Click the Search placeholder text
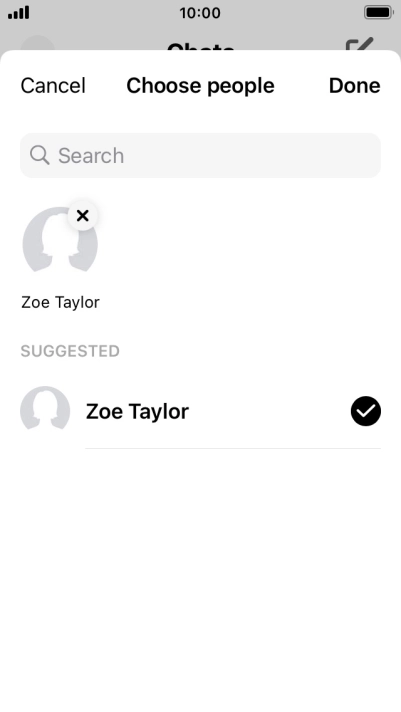This screenshot has width=401, height=712. (91, 156)
